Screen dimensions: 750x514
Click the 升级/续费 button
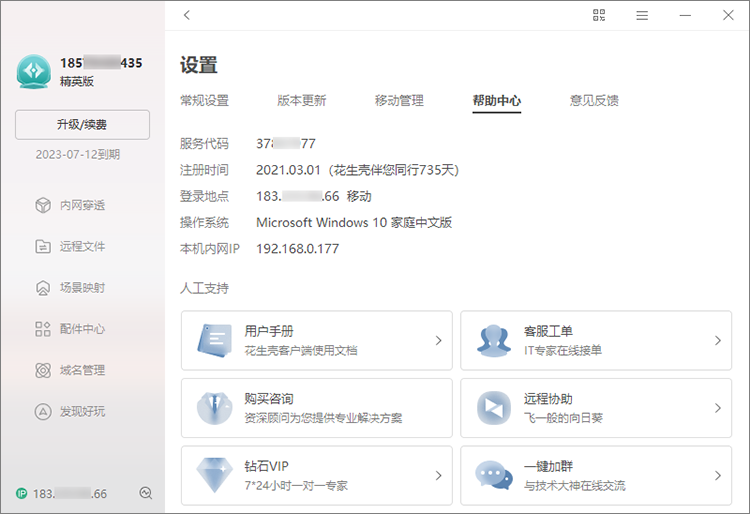point(82,125)
